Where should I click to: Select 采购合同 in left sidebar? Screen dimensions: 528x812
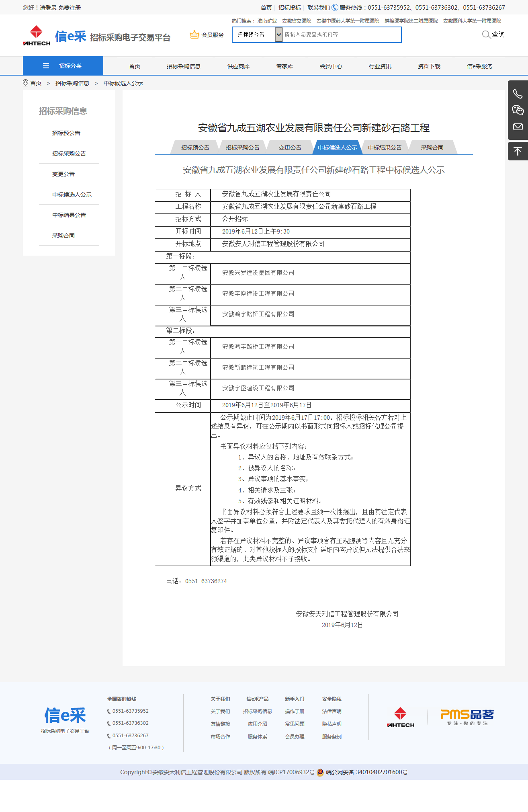pos(63,236)
